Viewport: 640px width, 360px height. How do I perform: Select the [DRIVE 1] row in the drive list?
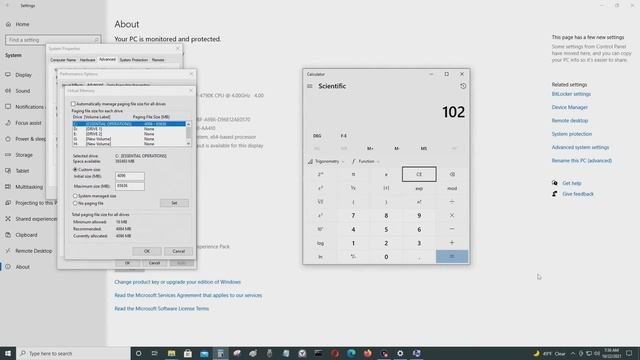[x=129, y=129]
